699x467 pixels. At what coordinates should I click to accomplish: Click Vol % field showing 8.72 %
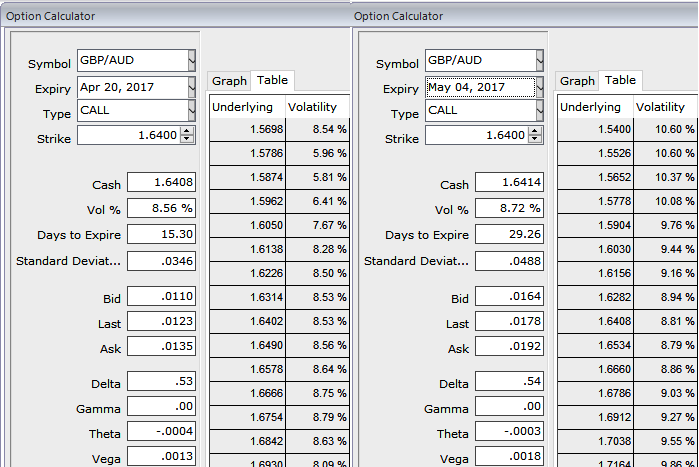[509, 208]
